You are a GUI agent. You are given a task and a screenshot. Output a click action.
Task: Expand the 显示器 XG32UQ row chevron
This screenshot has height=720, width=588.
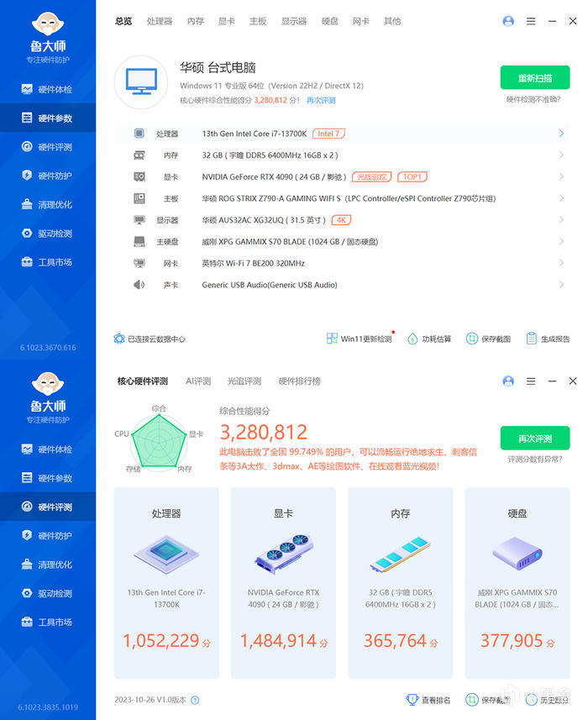[x=561, y=219]
